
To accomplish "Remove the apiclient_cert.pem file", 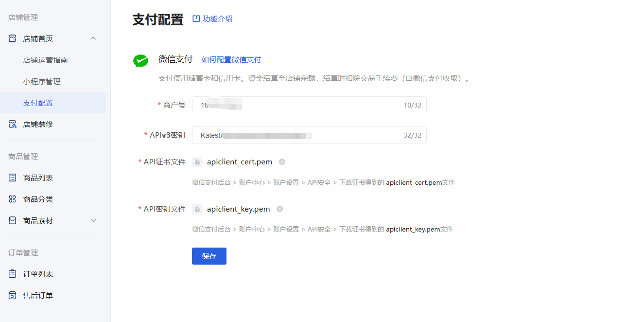I will click(x=282, y=162).
